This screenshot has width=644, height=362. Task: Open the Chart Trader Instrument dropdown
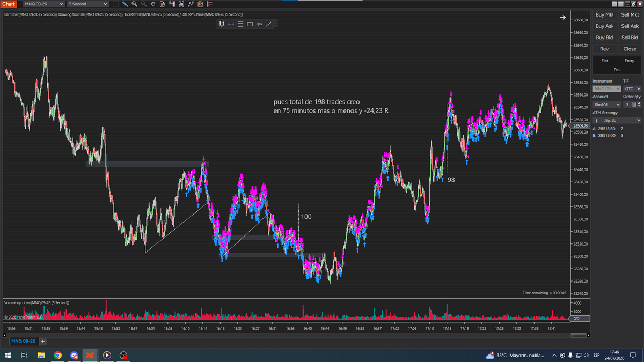607,88
